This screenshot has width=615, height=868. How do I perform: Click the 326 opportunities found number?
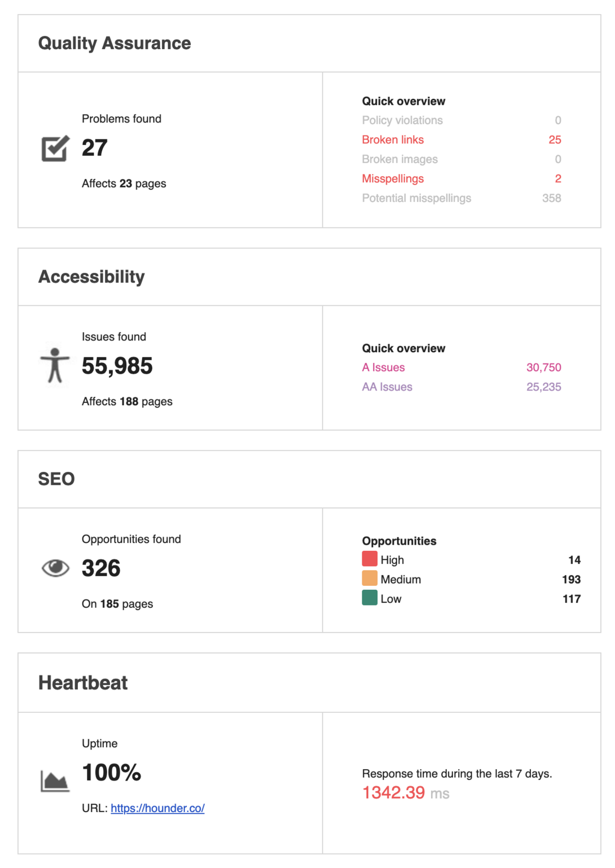point(102,568)
